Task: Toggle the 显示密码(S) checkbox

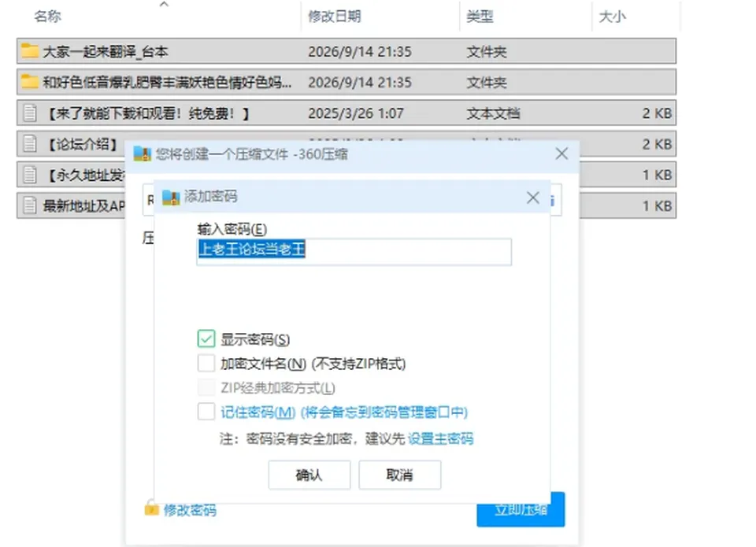Action: 206,338
